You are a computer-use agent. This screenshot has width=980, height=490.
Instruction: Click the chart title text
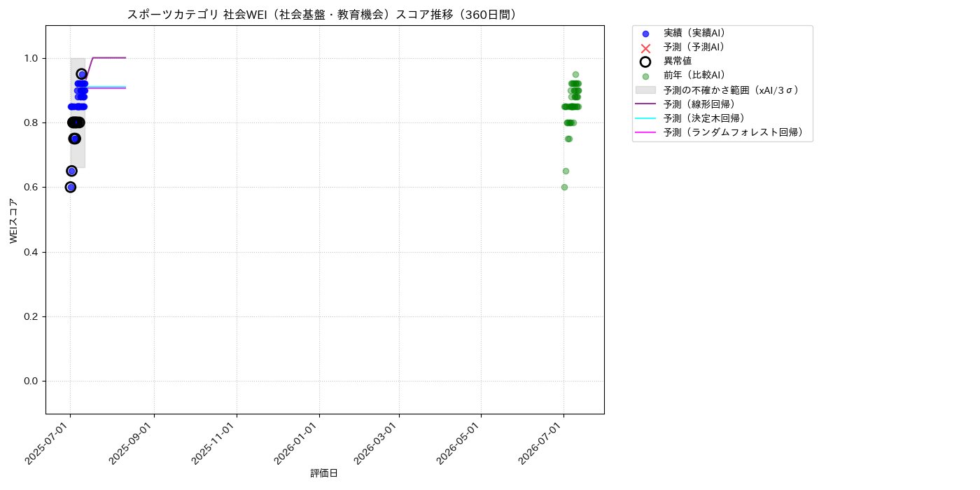tap(324, 15)
